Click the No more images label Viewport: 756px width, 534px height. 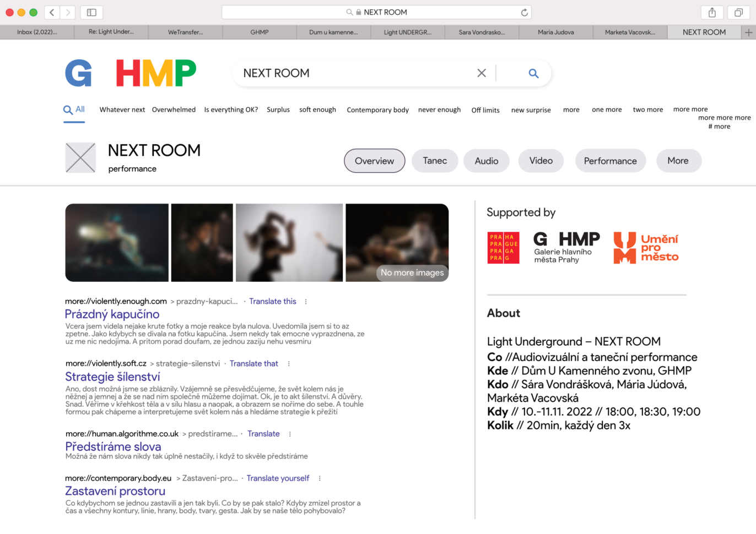tap(412, 273)
